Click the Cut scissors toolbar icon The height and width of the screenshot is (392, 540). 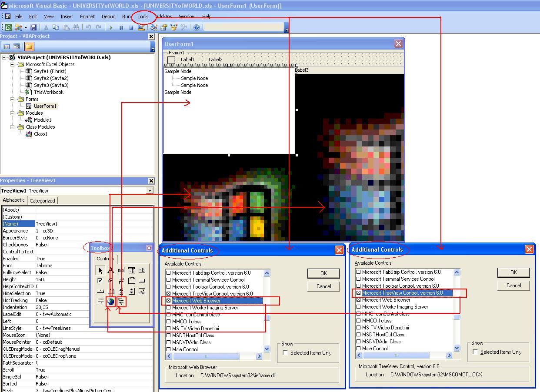[x=46, y=27]
